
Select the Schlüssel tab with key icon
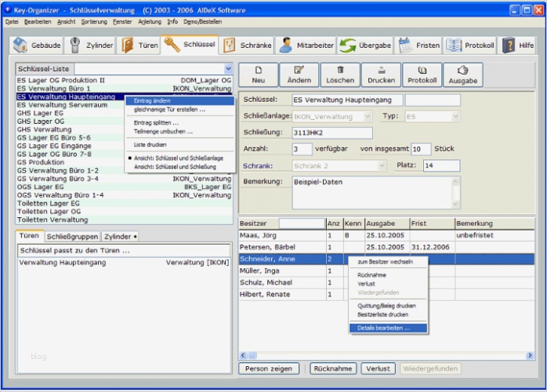190,45
